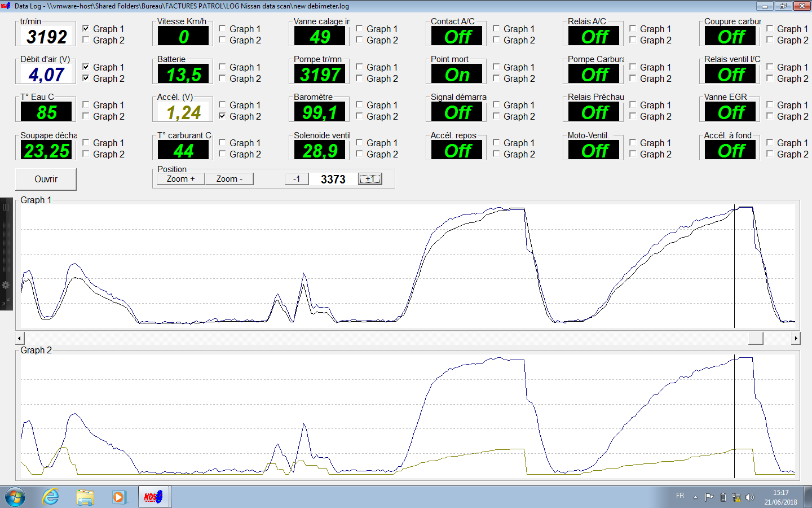812x508 pixels.
Task: Open the network tray icon
Action: (736, 497)
